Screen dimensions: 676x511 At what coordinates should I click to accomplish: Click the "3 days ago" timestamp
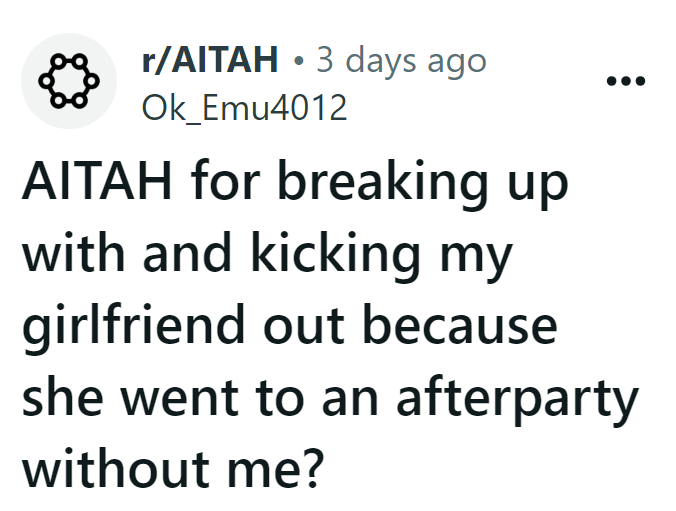401,62
